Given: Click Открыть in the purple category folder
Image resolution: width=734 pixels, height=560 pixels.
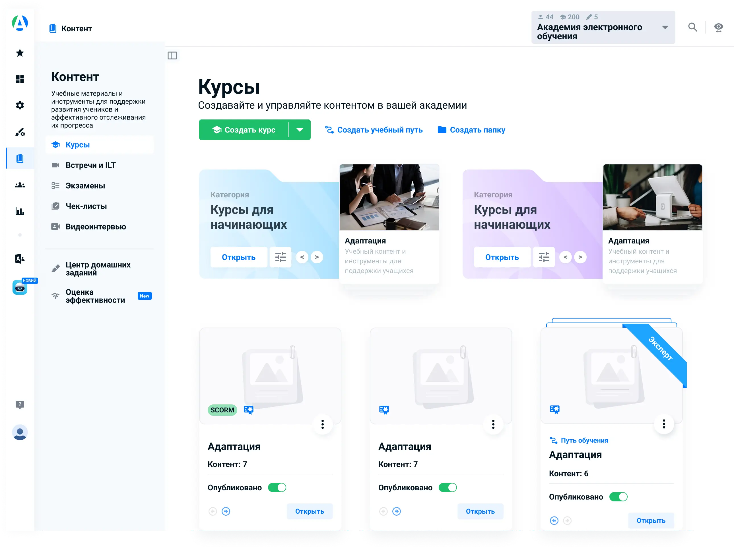Looking at the screenshot, I should click(x=502, y=257).
